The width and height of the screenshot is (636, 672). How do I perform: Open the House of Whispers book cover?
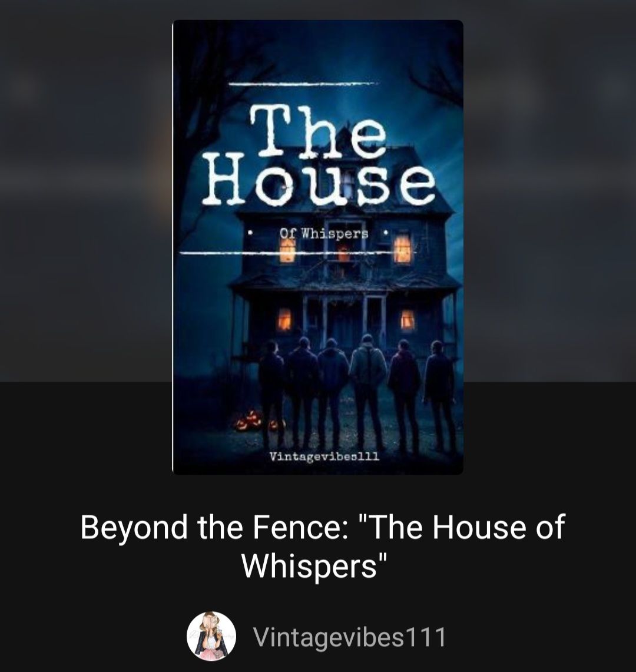point(317,247)
